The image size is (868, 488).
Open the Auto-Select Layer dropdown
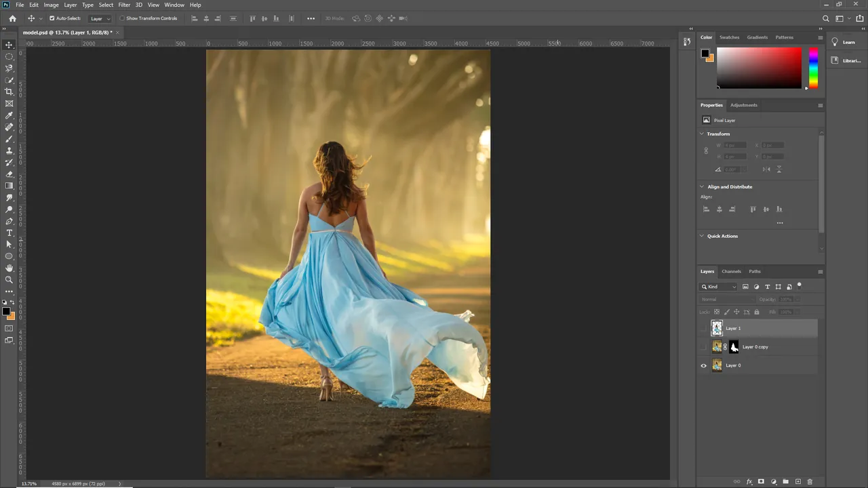(100, 18)
